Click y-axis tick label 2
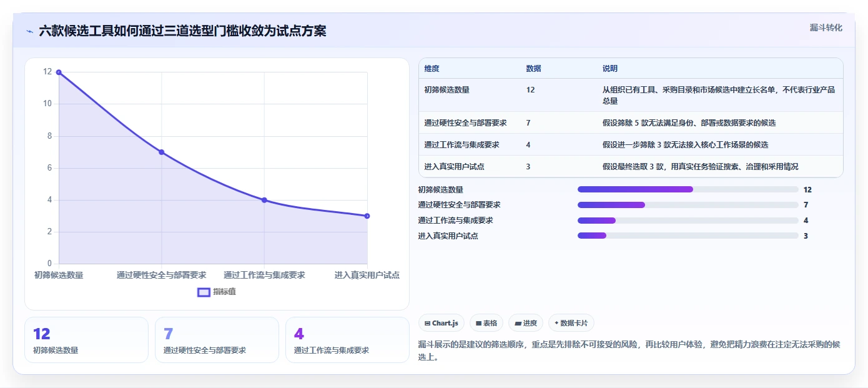 [x=50, y=232]
